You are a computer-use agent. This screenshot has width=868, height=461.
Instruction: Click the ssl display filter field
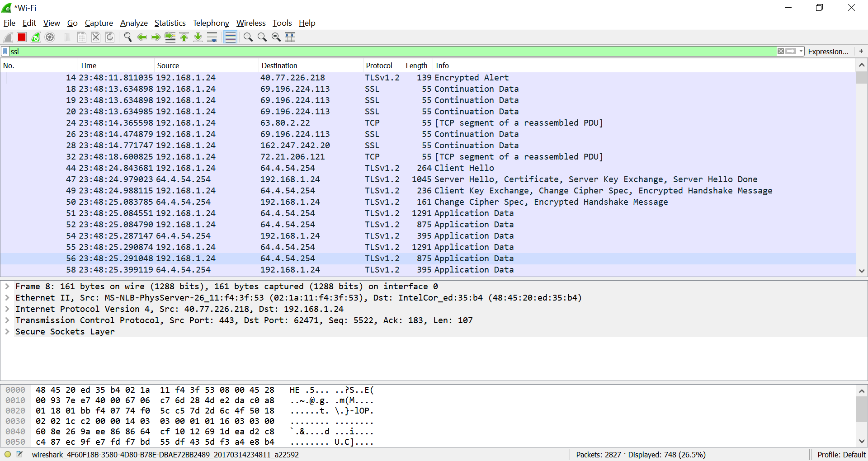click(x=392, y=52)
